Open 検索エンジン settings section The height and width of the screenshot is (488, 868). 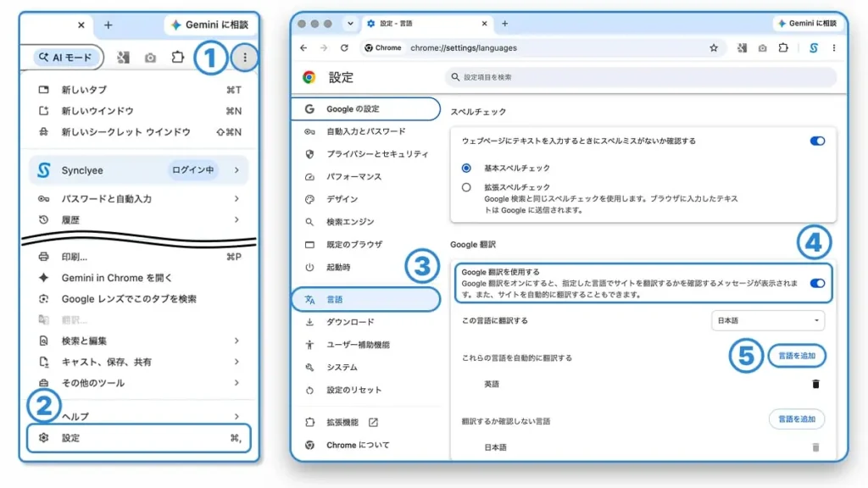(365, 222)
